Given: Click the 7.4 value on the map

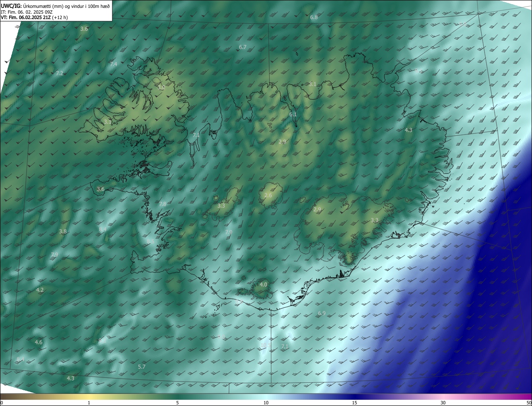Looking at the screenshot, I should pos(113,64).
